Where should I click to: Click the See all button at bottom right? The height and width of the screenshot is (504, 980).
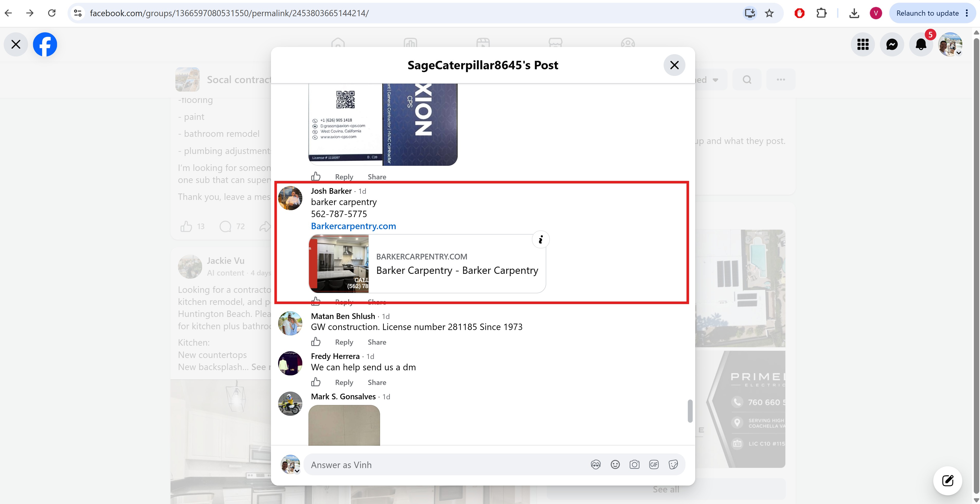click(666, 489)
